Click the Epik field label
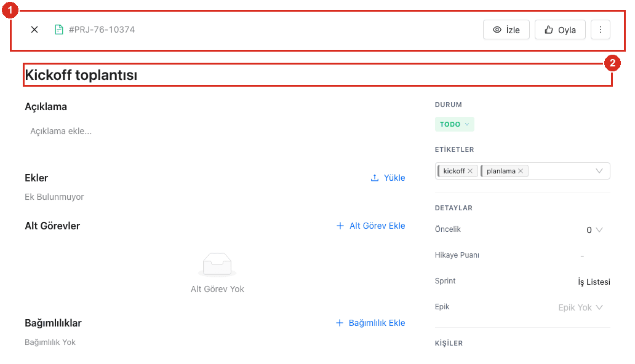 [442, 306]
